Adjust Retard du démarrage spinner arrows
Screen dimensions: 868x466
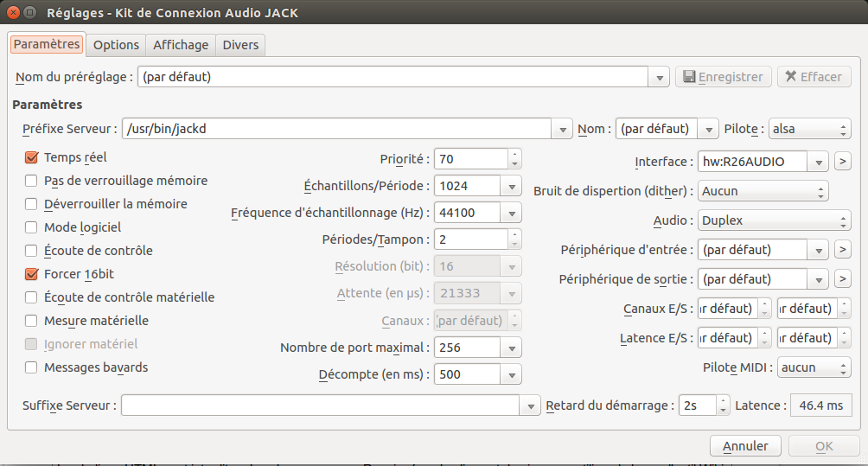point(723,405)
